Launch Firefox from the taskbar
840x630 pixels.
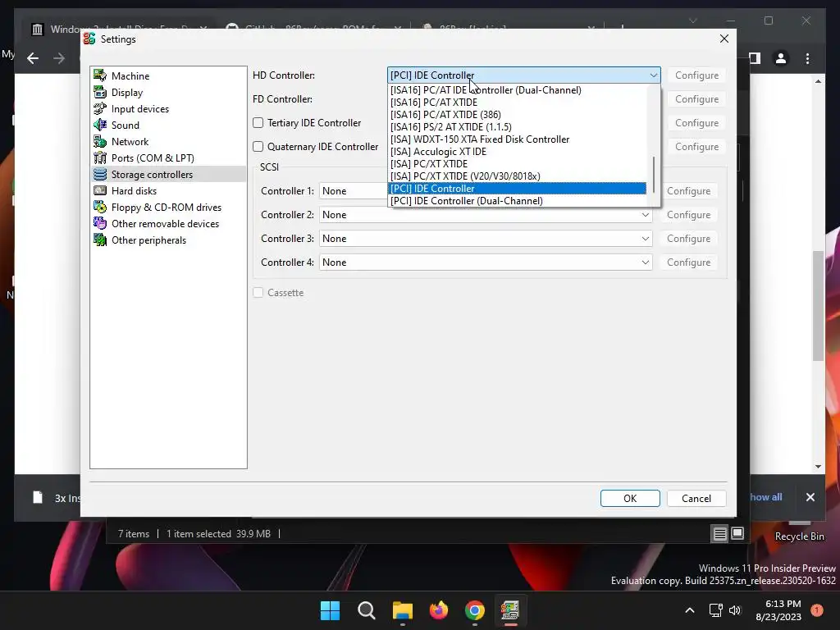439,610
